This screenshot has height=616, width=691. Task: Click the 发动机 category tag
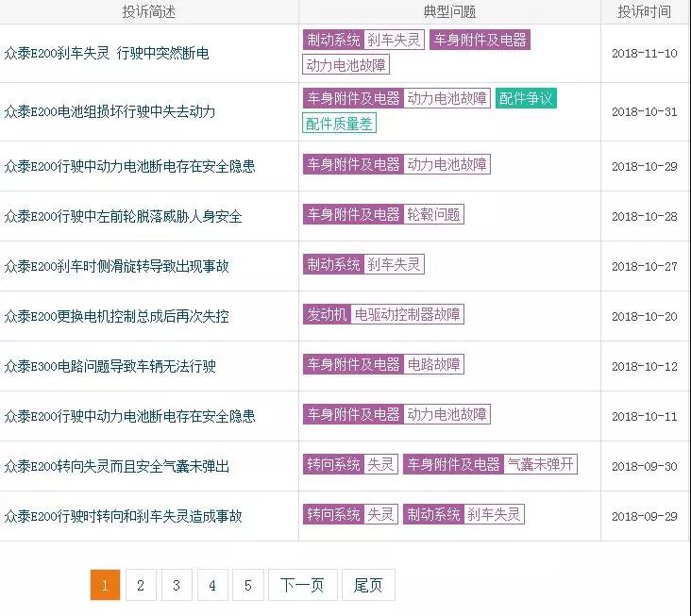tap(327, 314)
